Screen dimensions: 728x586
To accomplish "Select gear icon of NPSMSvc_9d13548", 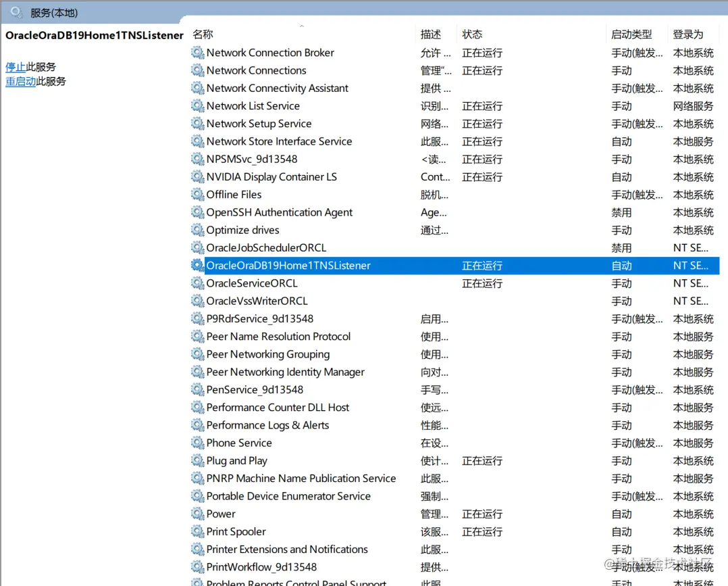I will click(197, 159).
